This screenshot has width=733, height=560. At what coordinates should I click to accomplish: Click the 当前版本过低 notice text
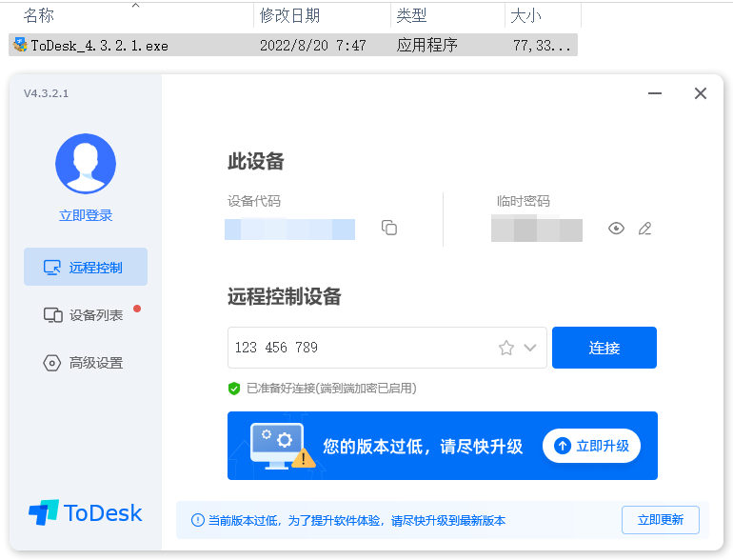coord(357,520)
